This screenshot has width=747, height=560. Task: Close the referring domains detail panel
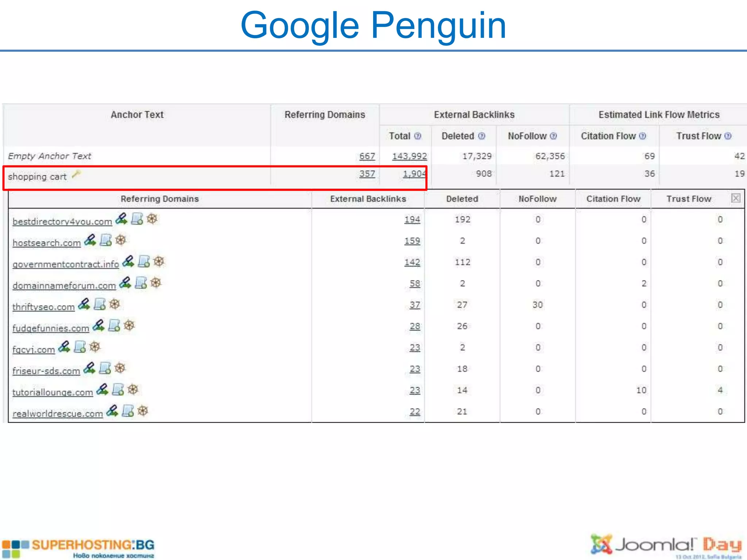pos(736,198)
